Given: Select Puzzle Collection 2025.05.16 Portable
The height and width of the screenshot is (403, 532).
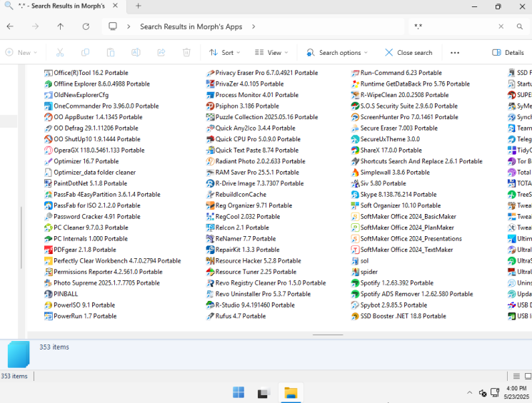Looking at the screenshot, I should tap(262, 117).
